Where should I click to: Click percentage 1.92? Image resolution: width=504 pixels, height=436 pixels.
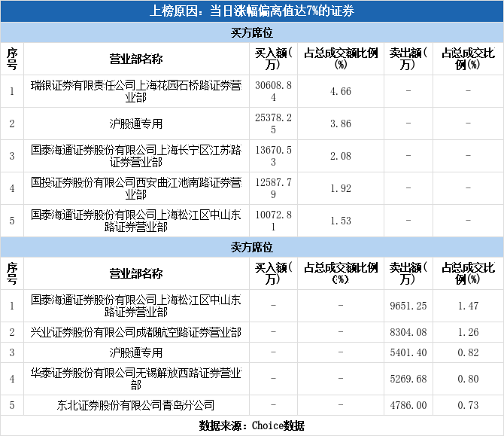click(341, 188)
